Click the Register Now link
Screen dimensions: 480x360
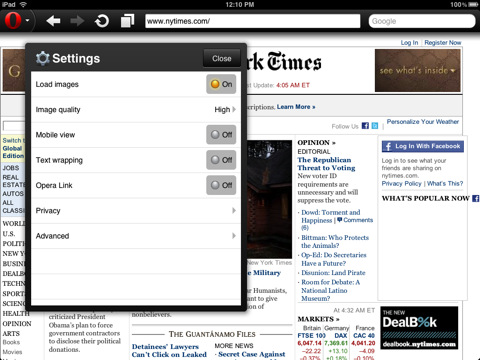tap(443, 43)
